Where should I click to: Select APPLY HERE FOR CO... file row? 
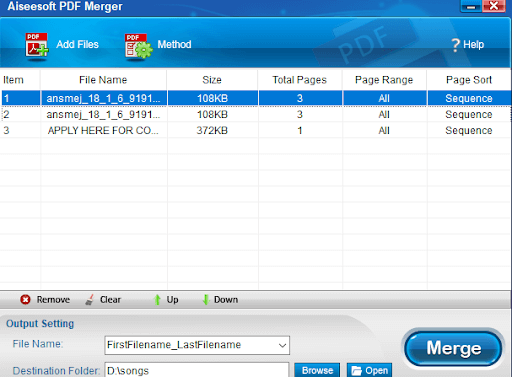point(104,130)
